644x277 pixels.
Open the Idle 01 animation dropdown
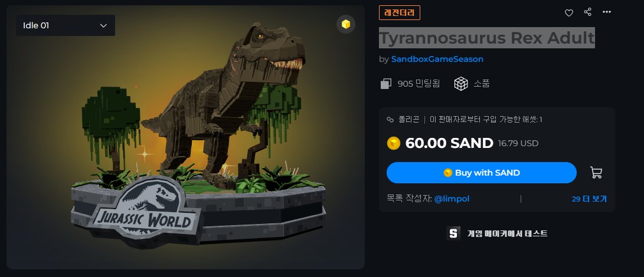coord(66,25)
